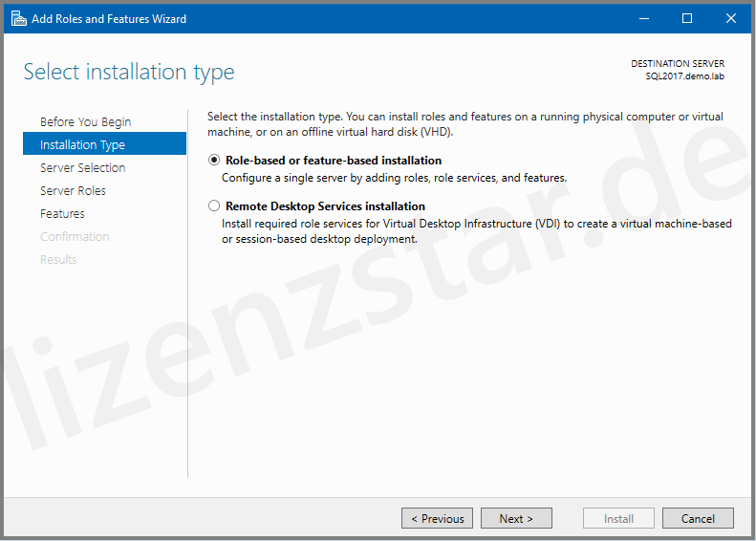Go to the Before You Begin step
This screenshot has height=541, width=756.
click(85, 121)
